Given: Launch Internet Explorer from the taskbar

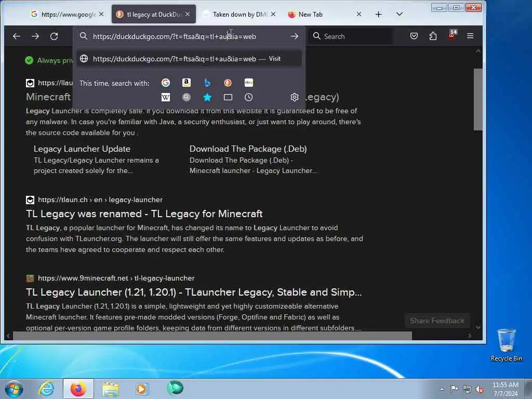Looking at the screenshot, I should [x=46, y=389].
